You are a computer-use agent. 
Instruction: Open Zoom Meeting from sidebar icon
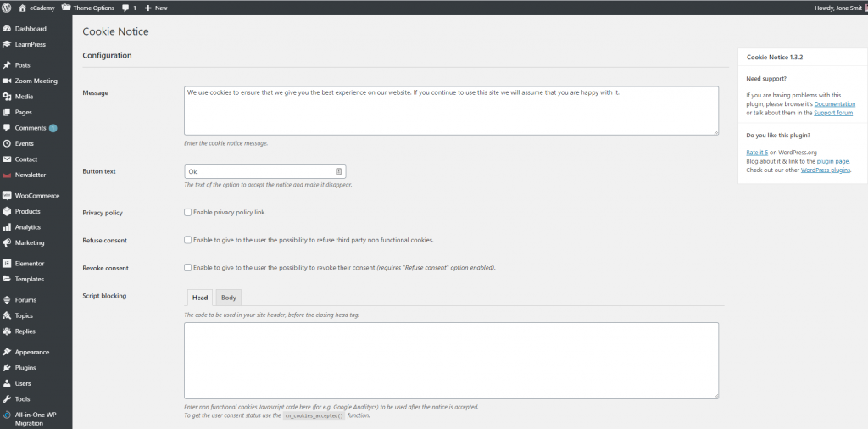[7, 81]
